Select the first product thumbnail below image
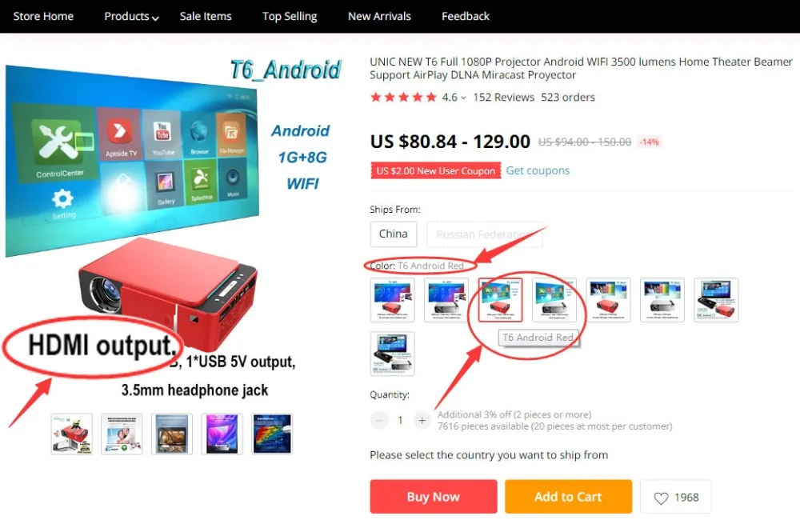This screenshot has width=800, height=532. coord(71,434)
